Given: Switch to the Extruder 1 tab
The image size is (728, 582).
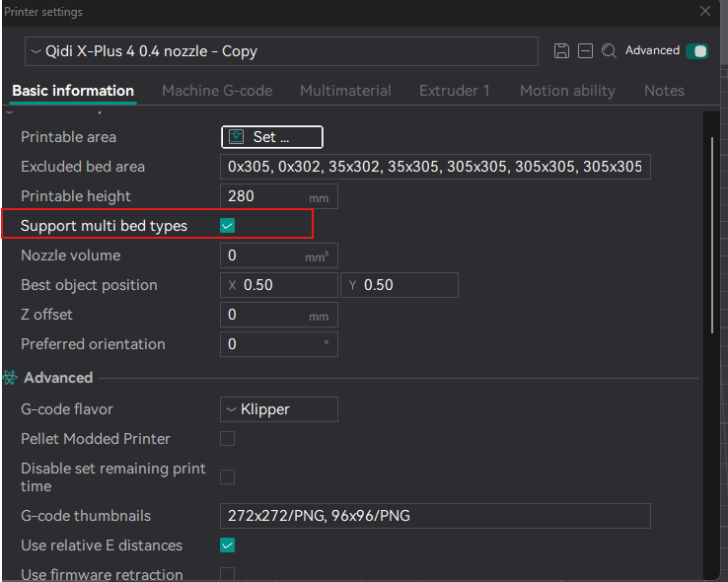Looking at the screenshot, I should pyautogui.click(x=455, y=91).
